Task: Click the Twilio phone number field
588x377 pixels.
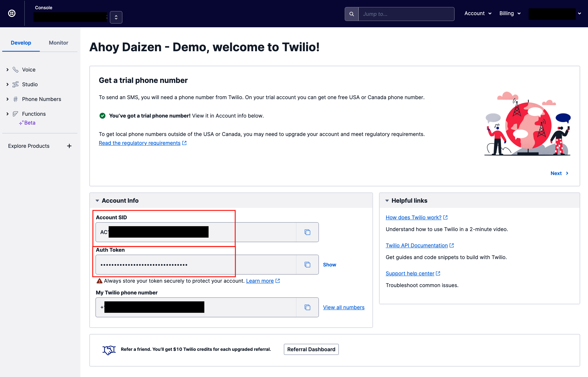Action: 196,308
